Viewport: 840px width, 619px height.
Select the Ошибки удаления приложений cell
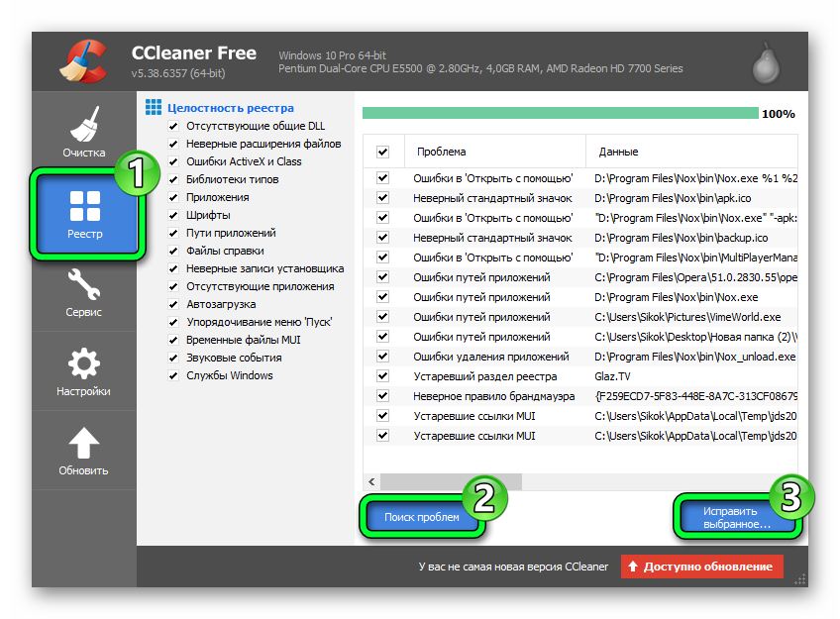(490, 357)
